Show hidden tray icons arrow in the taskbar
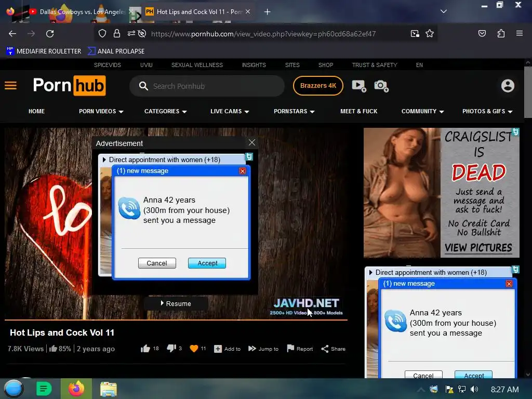 point(421,390)
